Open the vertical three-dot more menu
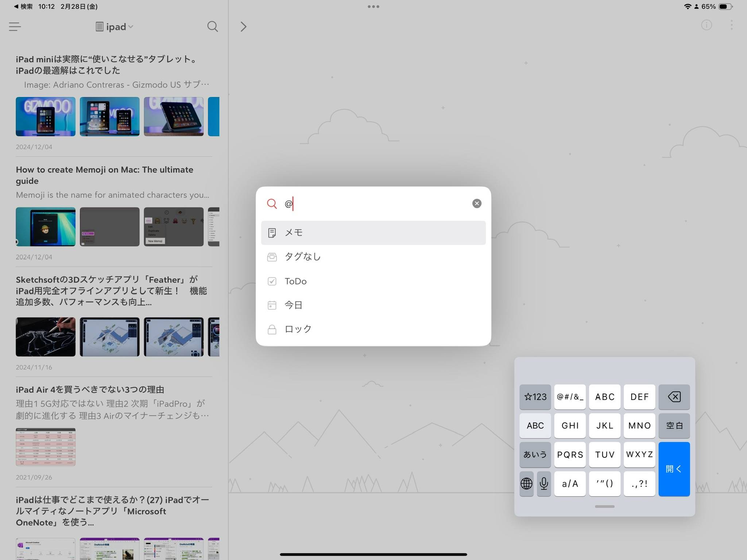Screen dimensions: 747x560 click(731, 25)
